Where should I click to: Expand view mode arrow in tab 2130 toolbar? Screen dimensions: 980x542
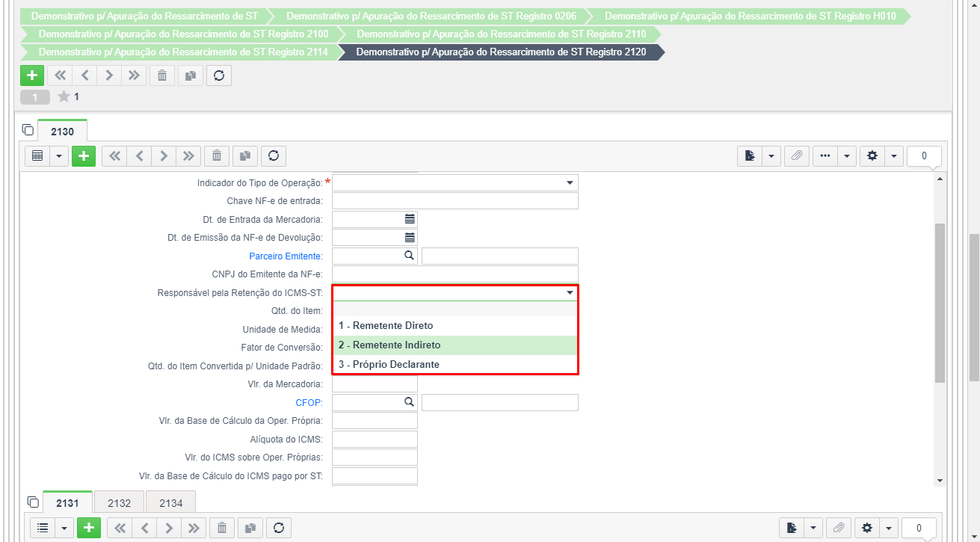[x=59, y=155]
